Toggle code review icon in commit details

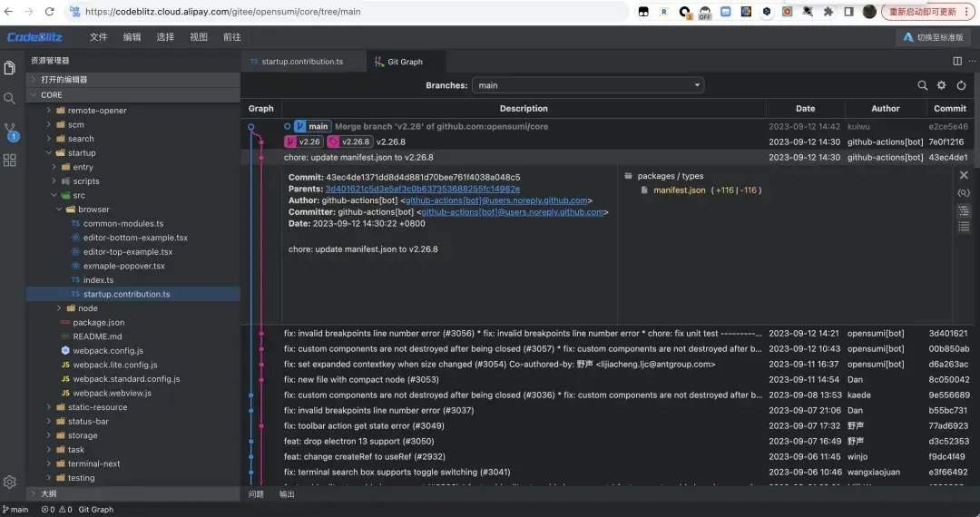tap(964, 192)
